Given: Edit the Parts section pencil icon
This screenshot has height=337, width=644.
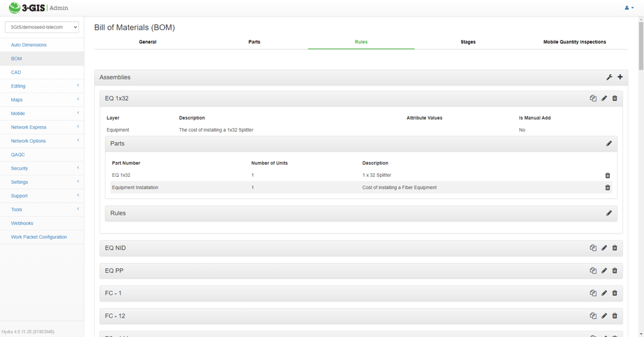Looking at the screenshot, I should 609,143.
